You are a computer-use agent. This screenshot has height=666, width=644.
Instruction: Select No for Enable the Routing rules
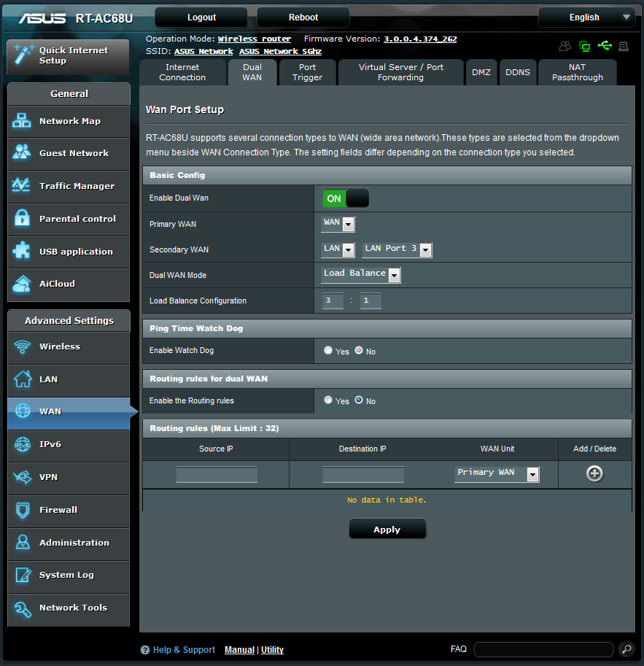coord(359,400)
